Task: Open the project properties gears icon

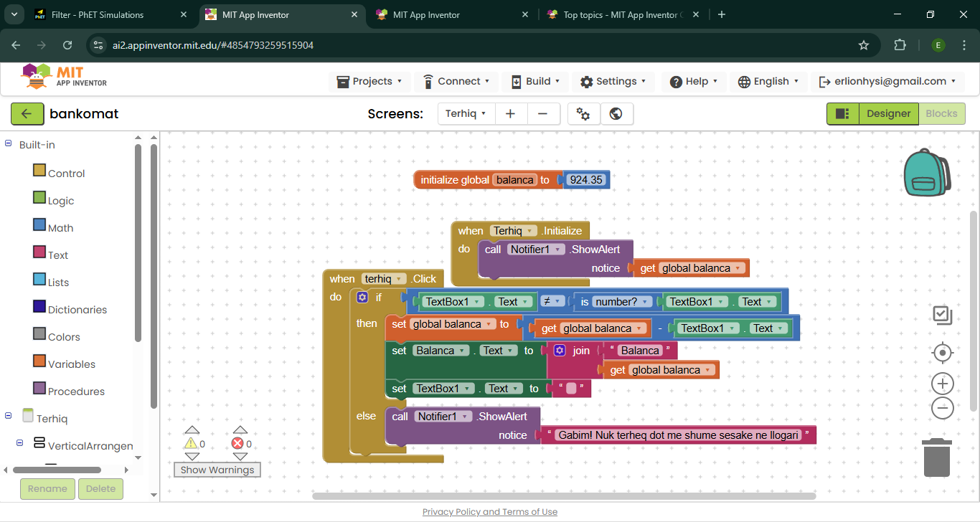Action: tap(583, 113)
